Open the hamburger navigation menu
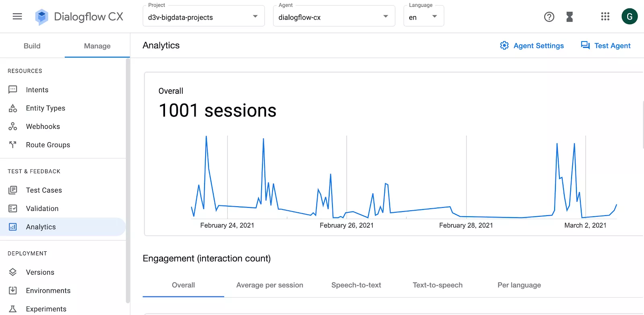 point(17,17)
